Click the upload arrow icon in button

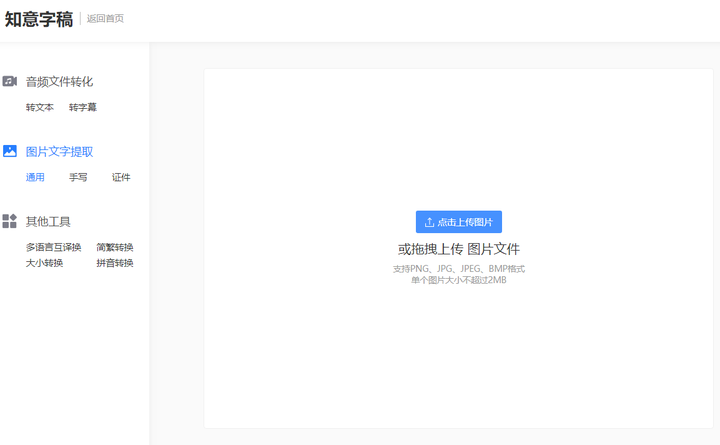[429, 222]
